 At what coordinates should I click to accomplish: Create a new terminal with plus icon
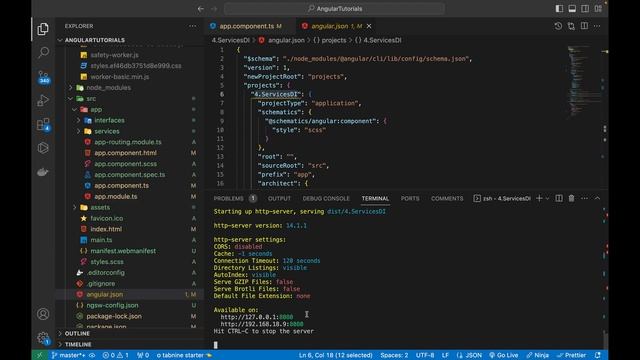539,198
